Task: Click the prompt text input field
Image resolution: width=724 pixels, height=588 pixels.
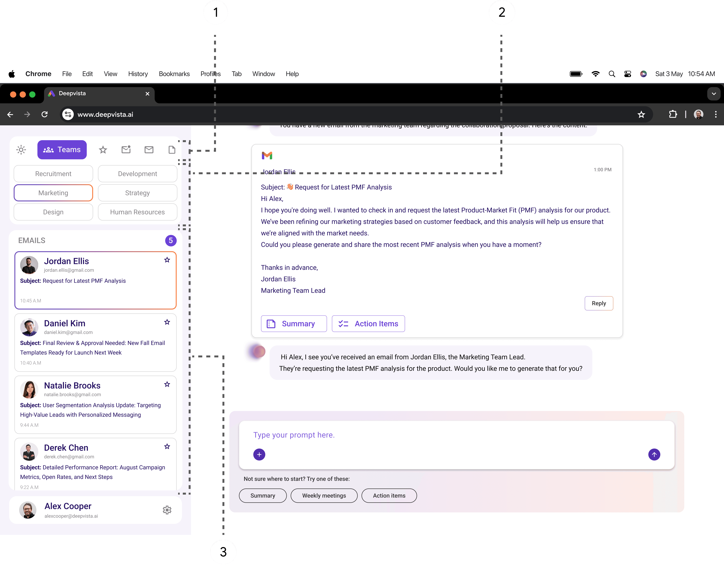Action: pos(441,435)
